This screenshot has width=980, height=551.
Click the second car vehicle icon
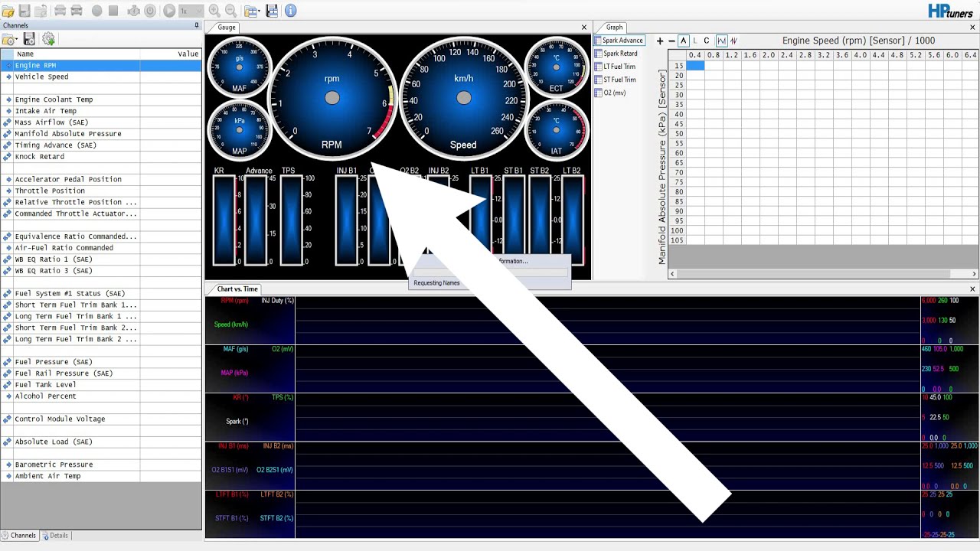point(77,11)
